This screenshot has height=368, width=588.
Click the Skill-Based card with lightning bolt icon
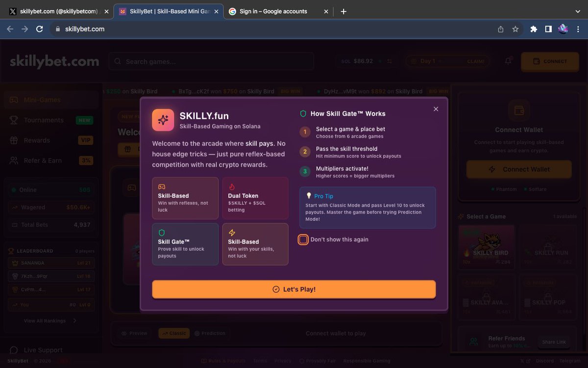(255, 244)
